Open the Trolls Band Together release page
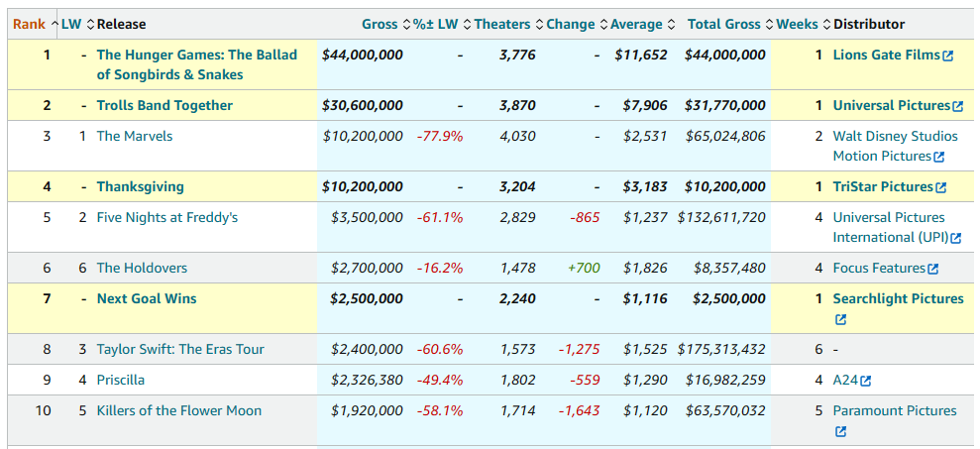 [x=164, y=105]
